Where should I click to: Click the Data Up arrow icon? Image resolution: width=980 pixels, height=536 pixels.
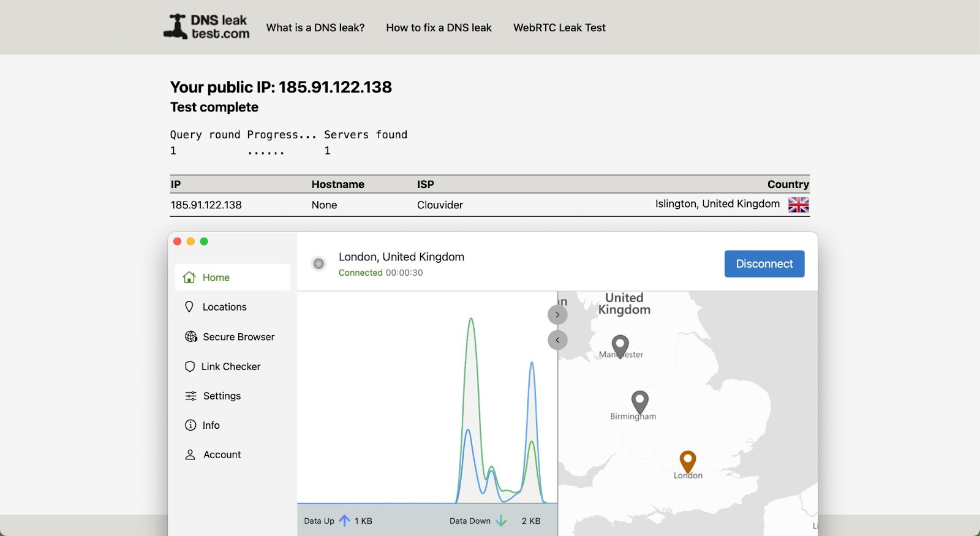coord(344,521)
